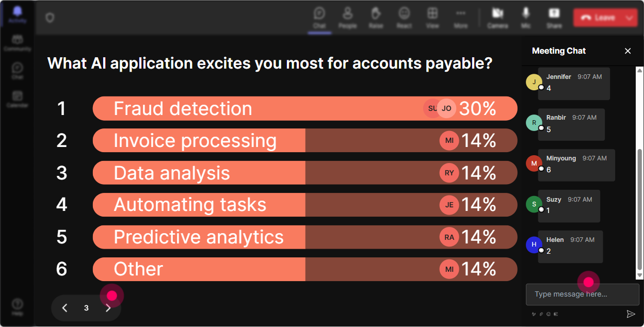Leave the meeting
Viewport: 644px width, 327px height.
[x=598, y=18]
